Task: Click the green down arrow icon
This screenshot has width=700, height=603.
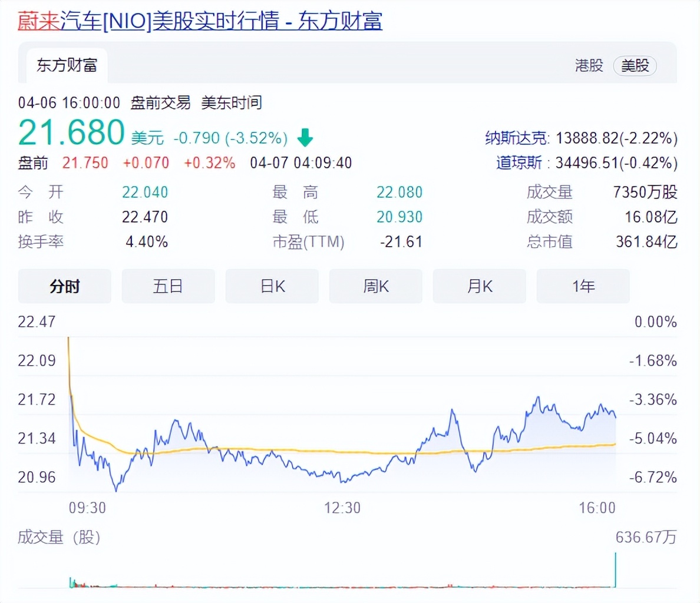Action: (305, 137)
